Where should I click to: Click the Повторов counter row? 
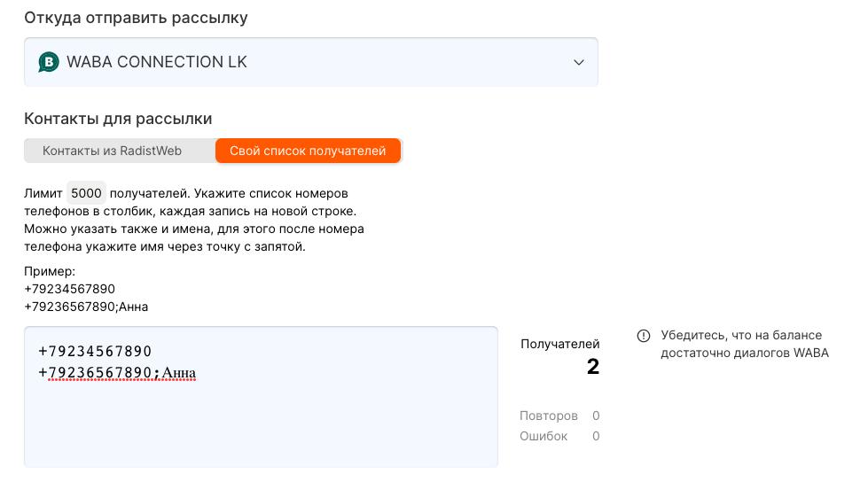559,416
